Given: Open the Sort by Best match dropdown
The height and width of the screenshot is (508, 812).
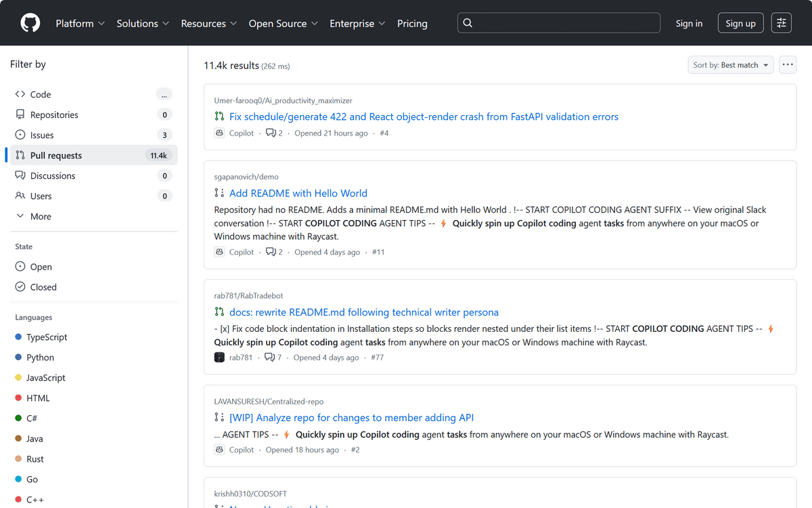Looking at the screenshot, I should coord(730,65).
